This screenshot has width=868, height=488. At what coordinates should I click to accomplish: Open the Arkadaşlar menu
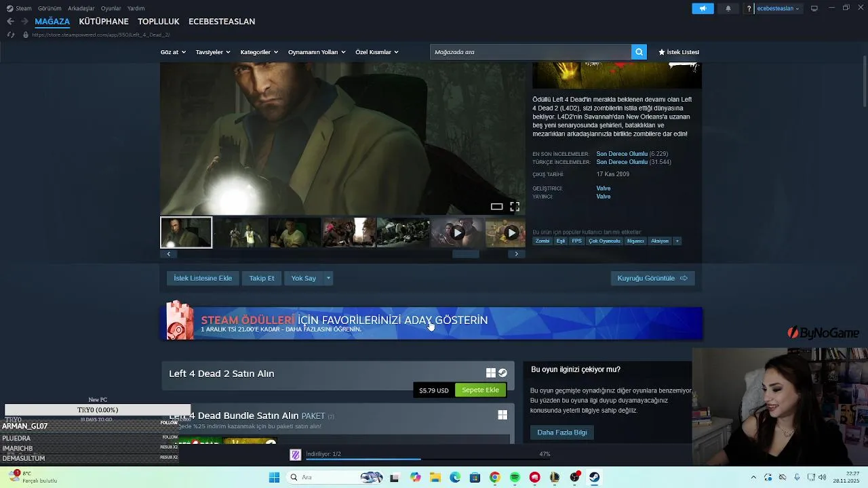click(x=81, y=8)
